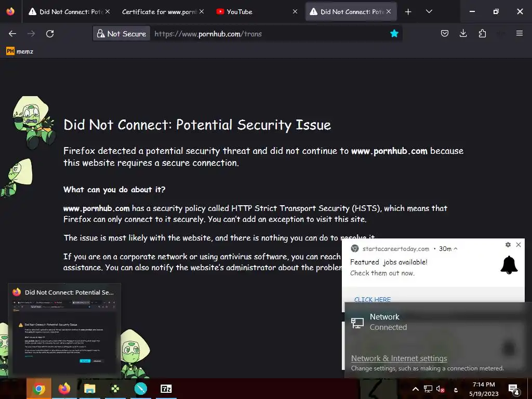Open notification settings gear icon
The height and width of the screenshot is (399, 532).
click(508, 245)
